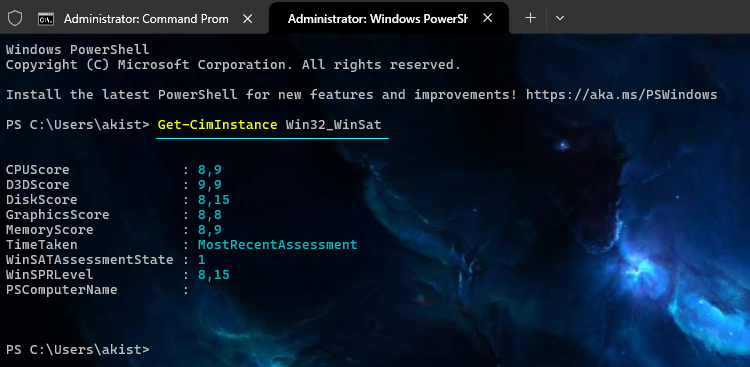
Task: Close the Windows PowerShell tab
Action: click(x=487, y=18)
